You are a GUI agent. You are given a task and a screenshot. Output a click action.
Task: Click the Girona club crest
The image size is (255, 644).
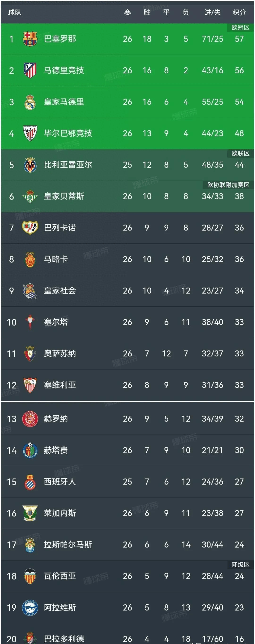(30, 419)
